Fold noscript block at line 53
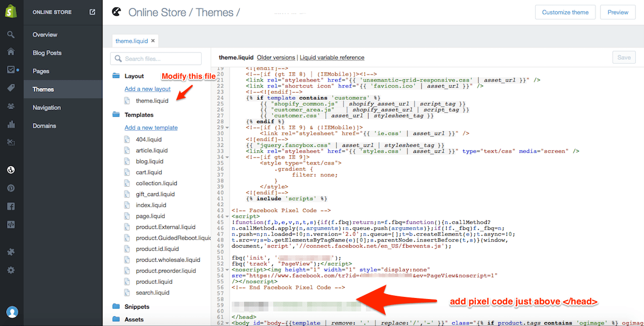Viewport: 644px width, 326px height. pos(227,269)
